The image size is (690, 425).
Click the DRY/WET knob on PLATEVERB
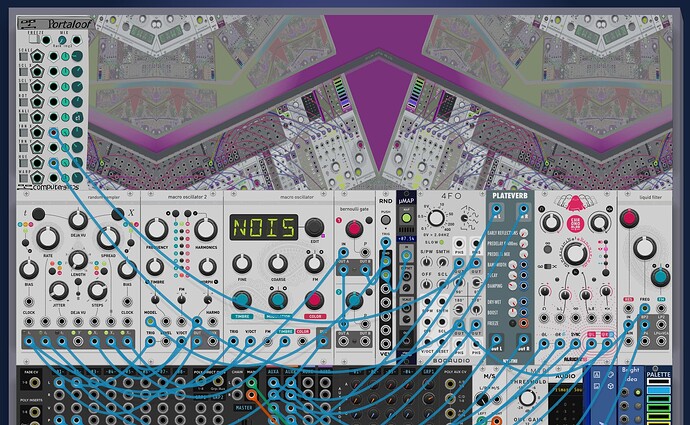513,302
